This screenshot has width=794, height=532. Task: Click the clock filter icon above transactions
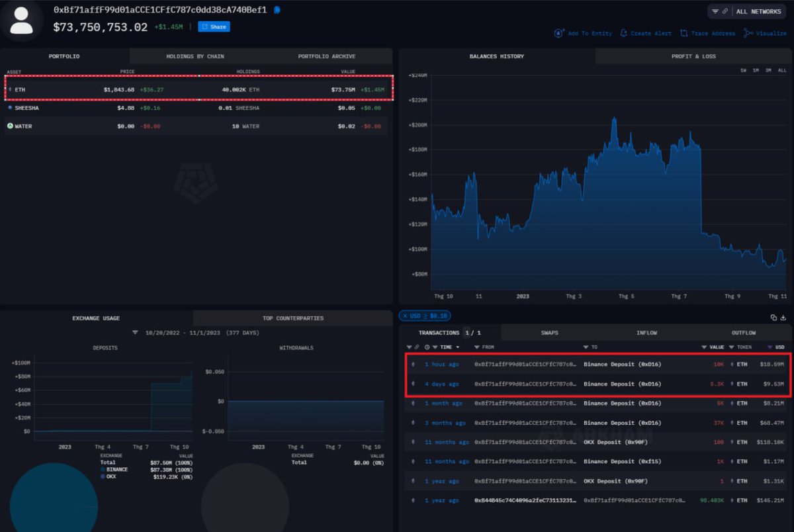[426, 347]
